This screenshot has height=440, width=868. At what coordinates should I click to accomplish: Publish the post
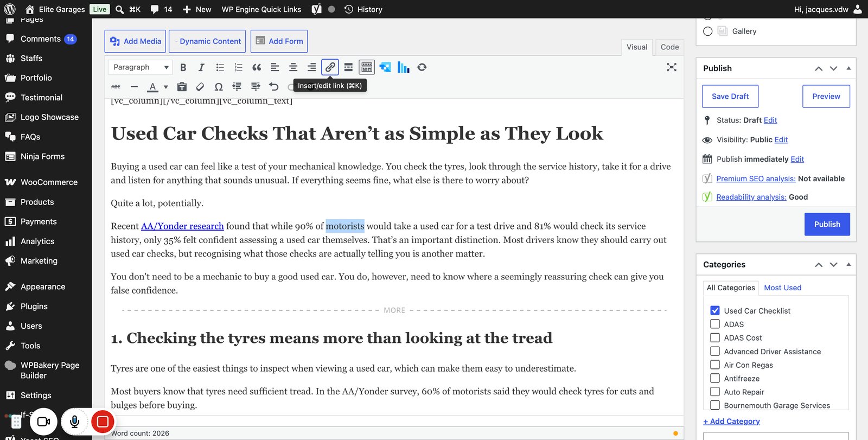pyautogui.click(x=827, y=224)
